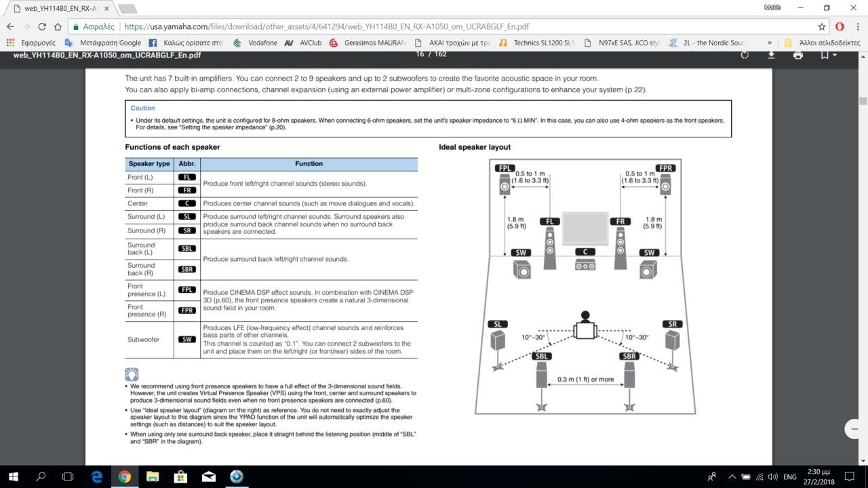The image size is (868, 488).
Task: Select the RX-A1050 PDF tab
Action: tap(58, 8)
